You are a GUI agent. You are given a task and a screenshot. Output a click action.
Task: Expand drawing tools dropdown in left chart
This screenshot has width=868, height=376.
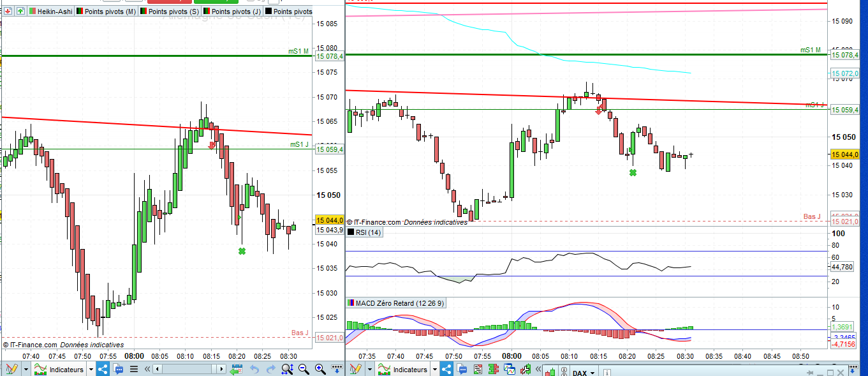(x=26, y=369)
